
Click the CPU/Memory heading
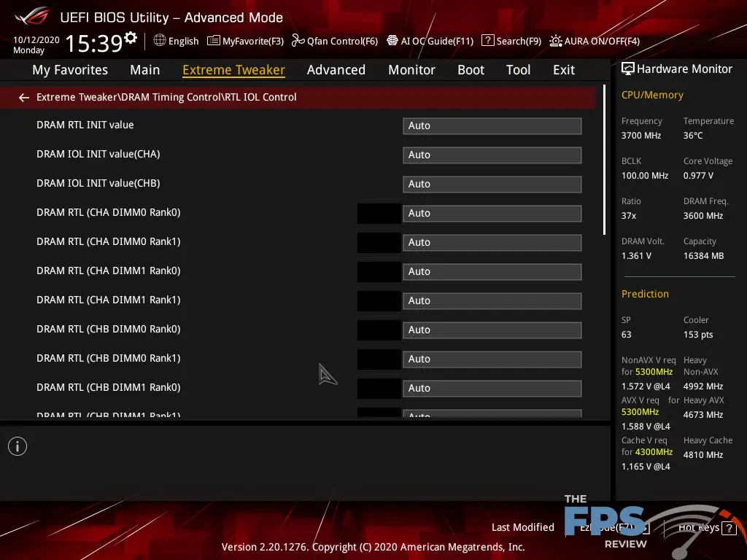point(652,96)
